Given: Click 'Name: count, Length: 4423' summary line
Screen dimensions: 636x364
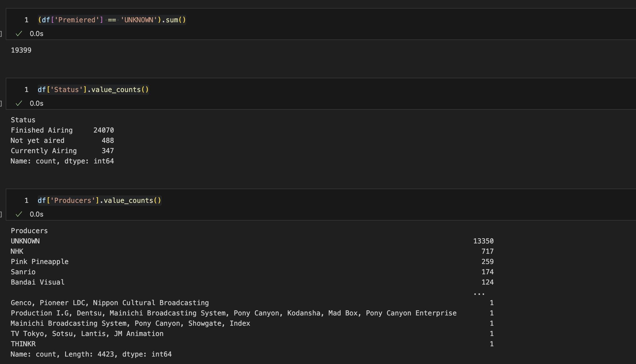Looking at the screenshot, I should tap(91, 354).
